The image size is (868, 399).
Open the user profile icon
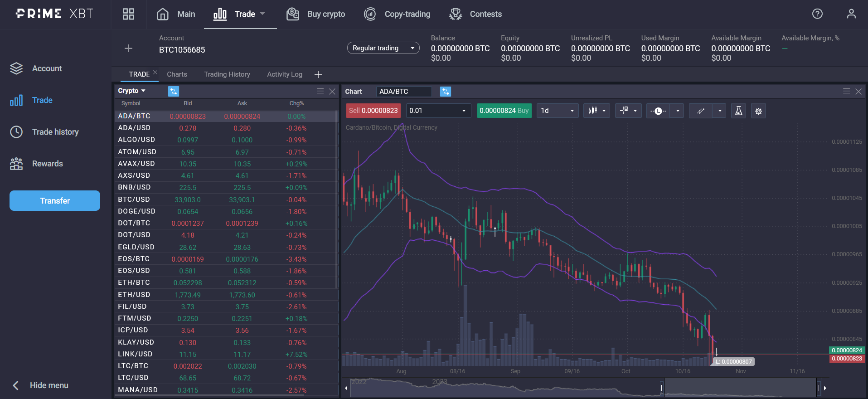851,14
